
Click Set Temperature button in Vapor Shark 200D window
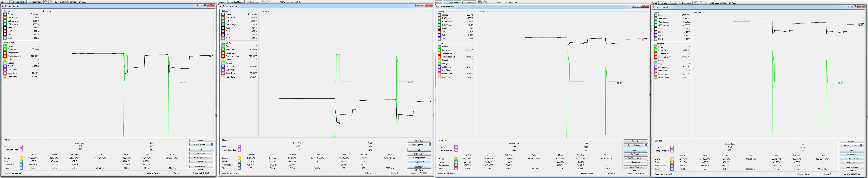point(851,158)
